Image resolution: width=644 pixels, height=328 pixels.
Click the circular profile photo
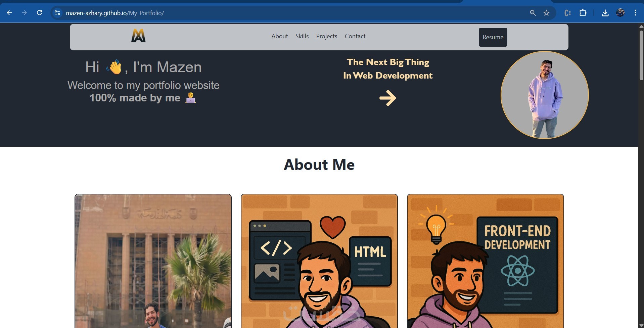click(545, 95)
